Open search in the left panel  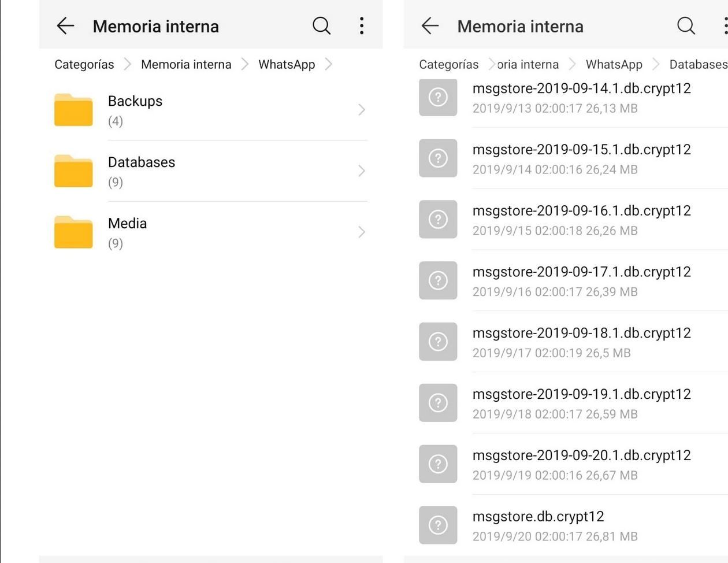tap(321, 26)
